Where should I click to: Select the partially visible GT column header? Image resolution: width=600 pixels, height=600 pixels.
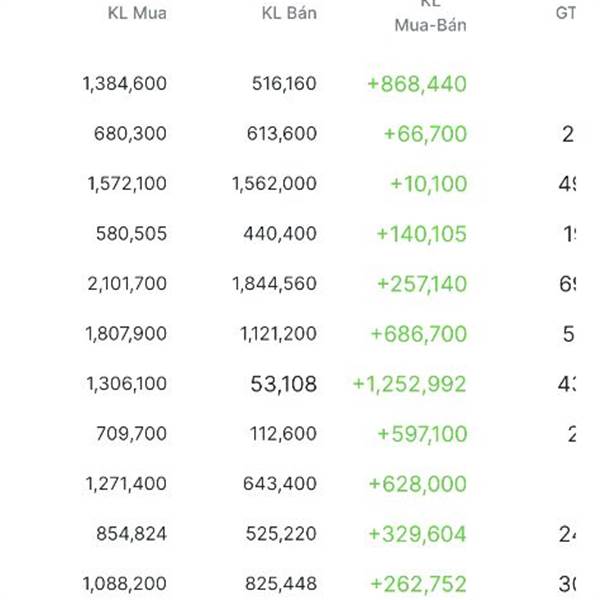point(565,13)
